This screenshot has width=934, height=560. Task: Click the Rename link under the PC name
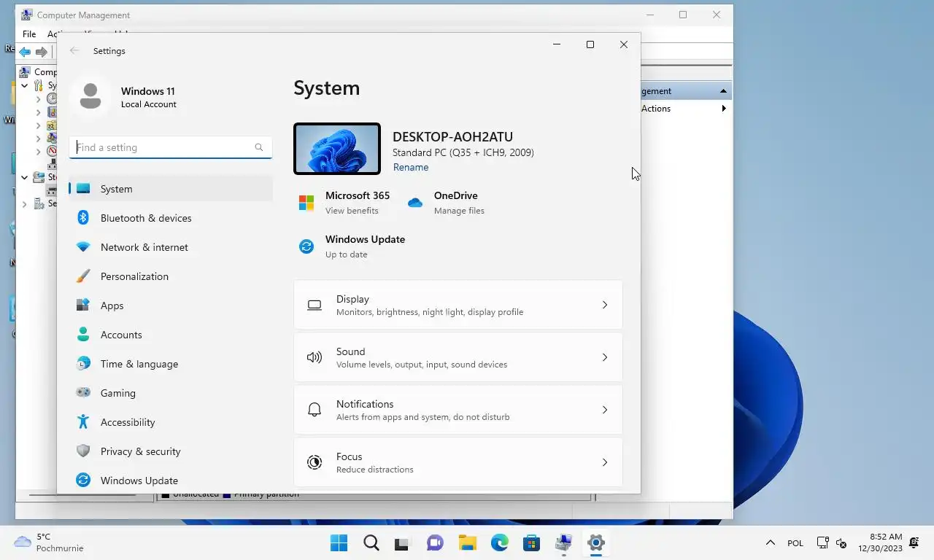[411, 167]
